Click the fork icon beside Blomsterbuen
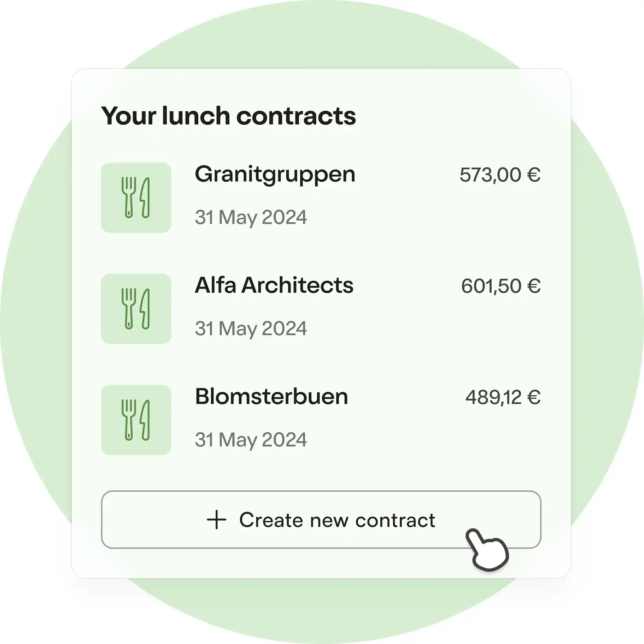 (x=129, y=420)
